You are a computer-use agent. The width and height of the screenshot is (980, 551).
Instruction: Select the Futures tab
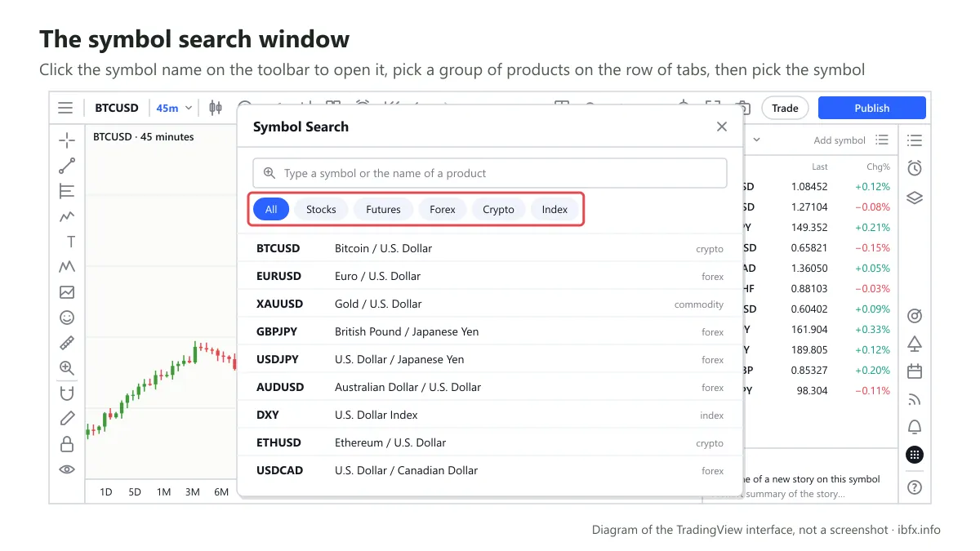click(x=383, y=210)
